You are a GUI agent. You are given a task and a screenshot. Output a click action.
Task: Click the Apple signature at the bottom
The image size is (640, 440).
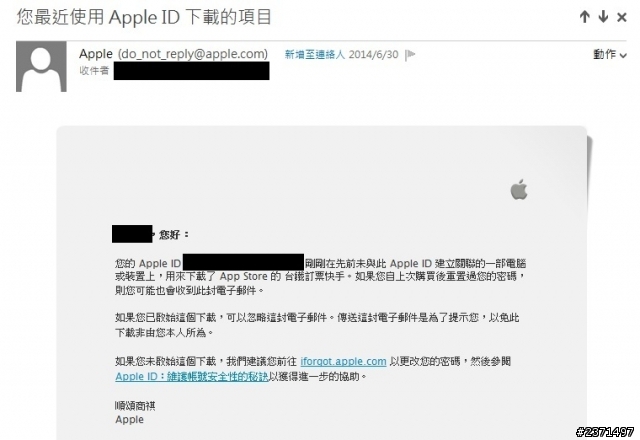tap(129, 420)
